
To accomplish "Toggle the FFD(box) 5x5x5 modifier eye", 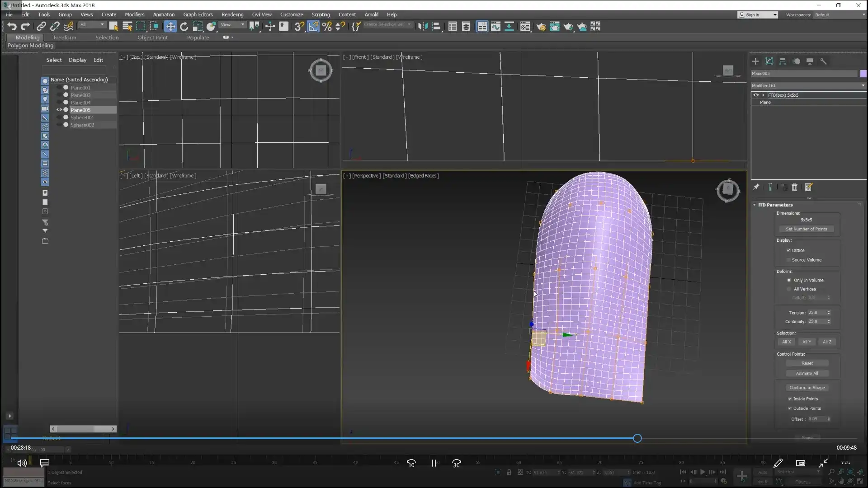I will coord(755,95).
